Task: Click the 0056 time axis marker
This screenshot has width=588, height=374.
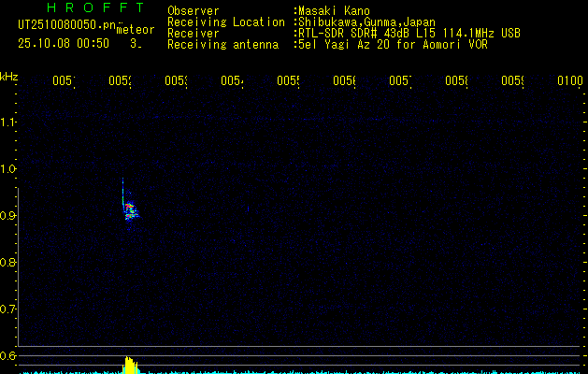Action: [345, 81]
